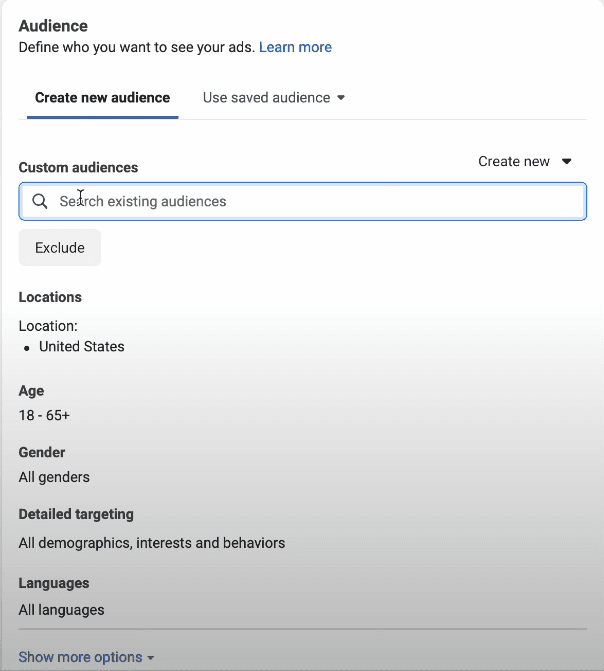Click the Locations section heading
The height and width of the screenshot is (671, 604).
coord(50,297)
